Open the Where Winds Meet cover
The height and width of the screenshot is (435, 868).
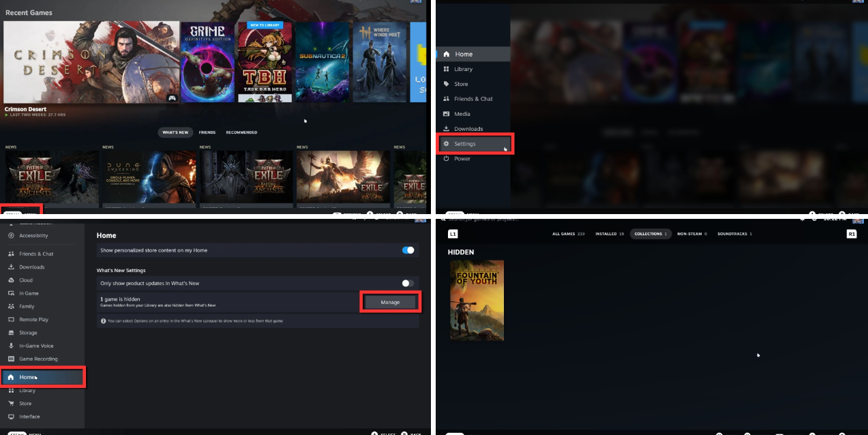pos(380,62)
